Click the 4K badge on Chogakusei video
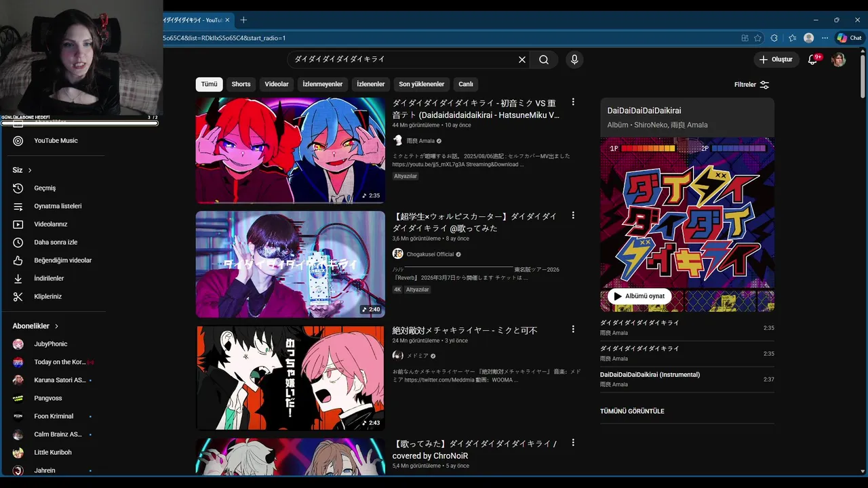Screen dimensions: 868x488 (397, 289)
